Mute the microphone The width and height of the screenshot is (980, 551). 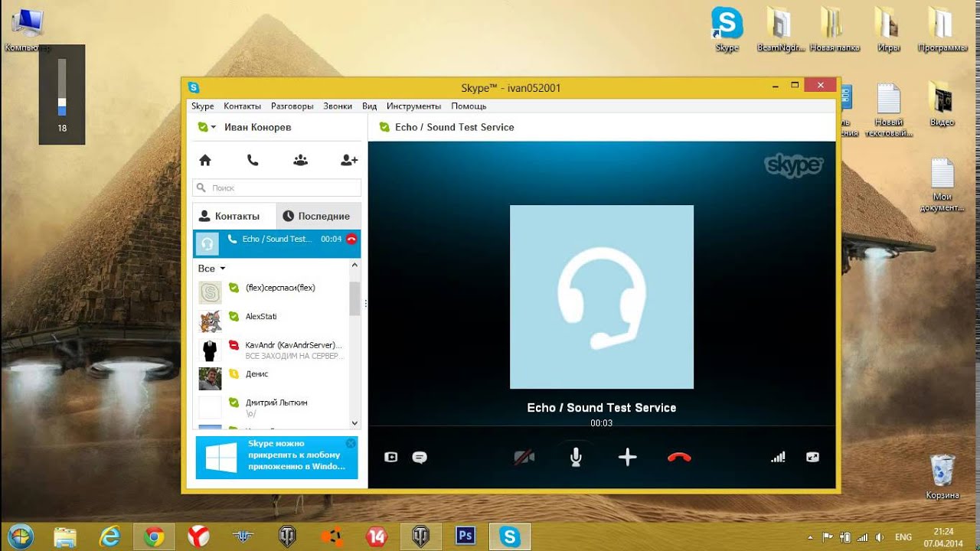pos(576,457)
